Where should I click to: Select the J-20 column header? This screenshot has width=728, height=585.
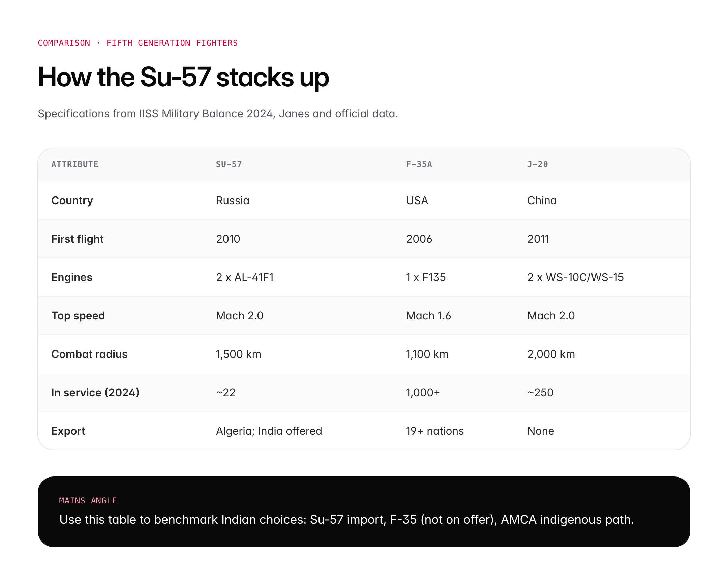[538, 164]
